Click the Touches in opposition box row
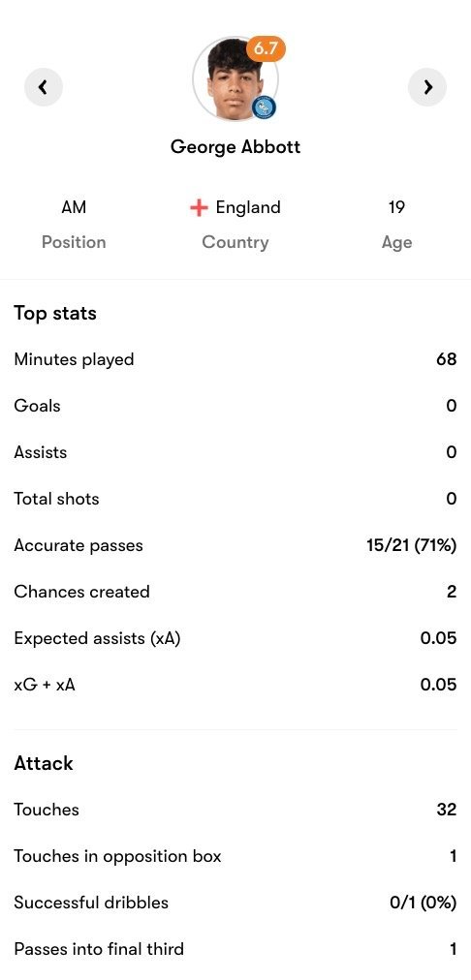This screenshot has width=471, height=980. [235, 856]
